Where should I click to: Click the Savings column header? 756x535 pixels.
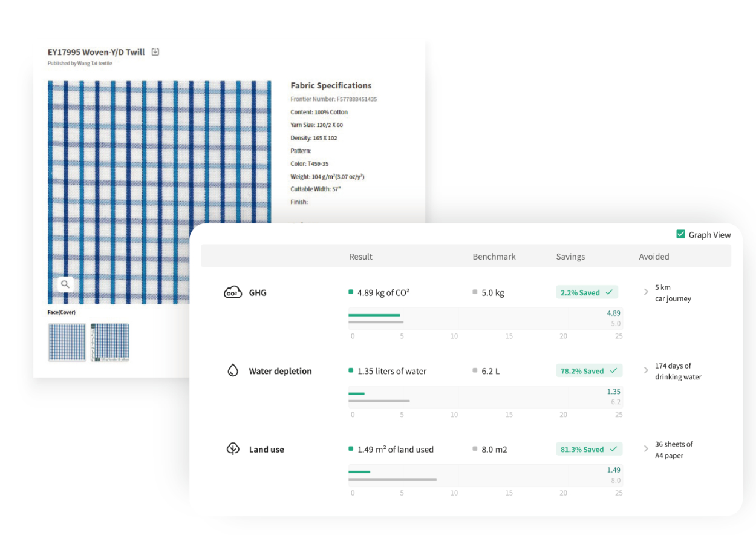pyautogui.click(x=570, y=257)
